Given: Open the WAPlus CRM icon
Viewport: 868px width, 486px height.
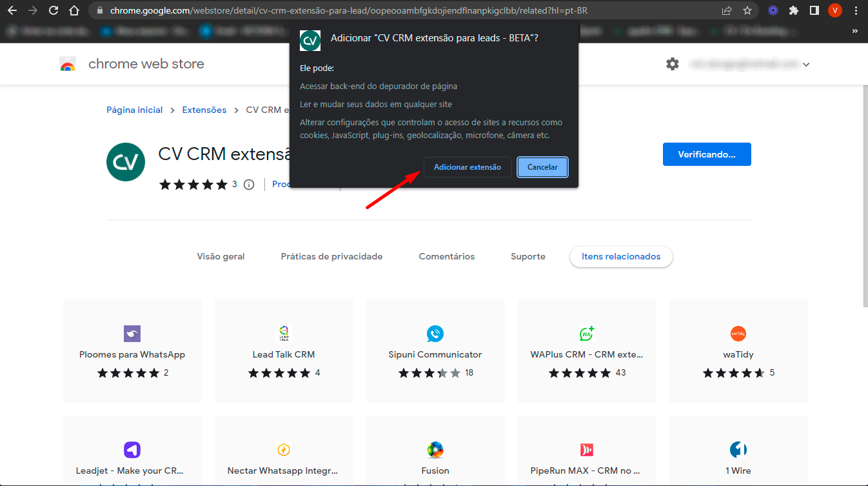Looking at the screenshot, I should coord(587,334).
